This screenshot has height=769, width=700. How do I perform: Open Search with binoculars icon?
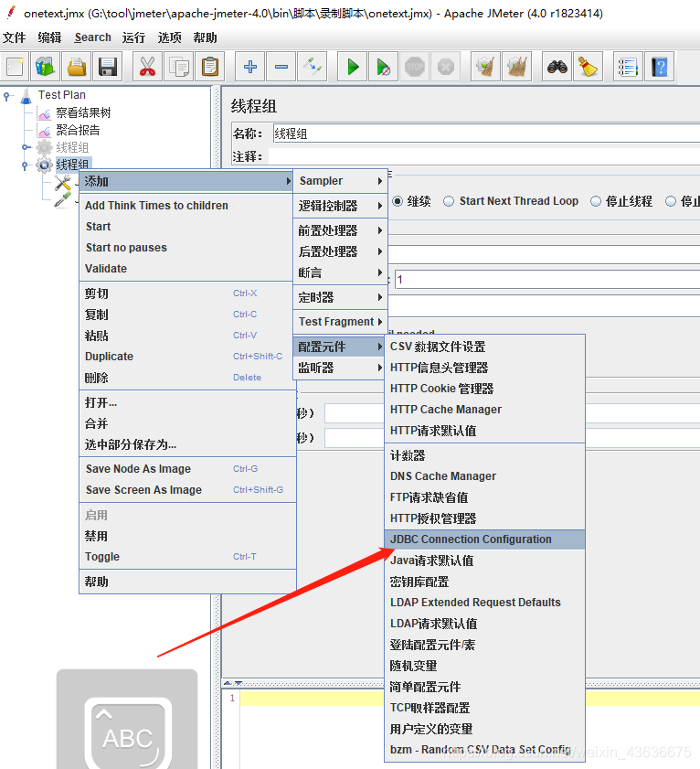557,66
